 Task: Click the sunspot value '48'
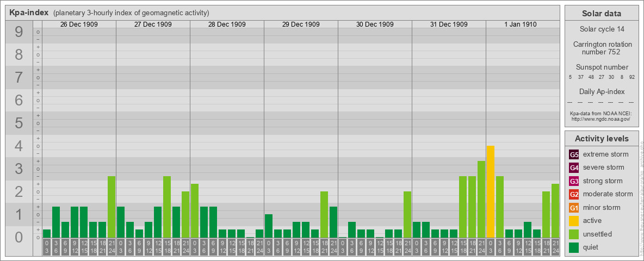[x=591, y=77]
